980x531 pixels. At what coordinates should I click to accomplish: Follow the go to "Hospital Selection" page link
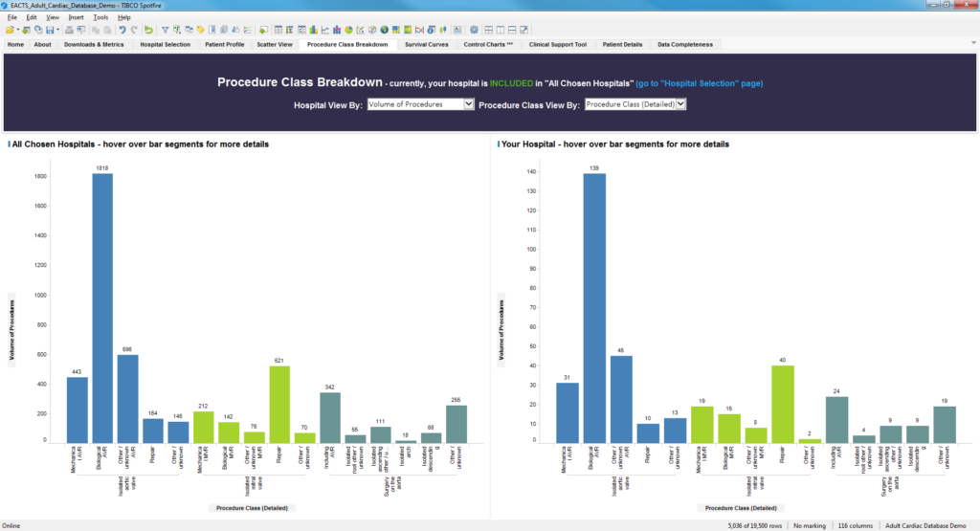coord(700,83)
